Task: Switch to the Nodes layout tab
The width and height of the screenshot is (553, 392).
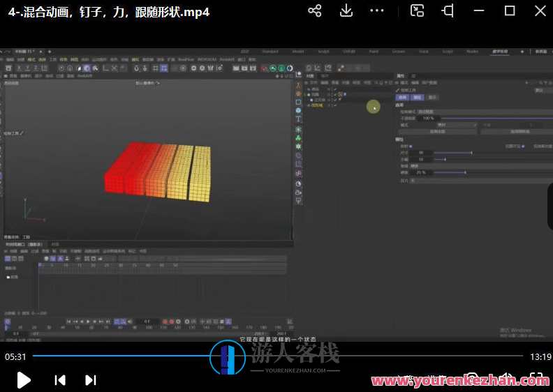Action: pos(472,51)
